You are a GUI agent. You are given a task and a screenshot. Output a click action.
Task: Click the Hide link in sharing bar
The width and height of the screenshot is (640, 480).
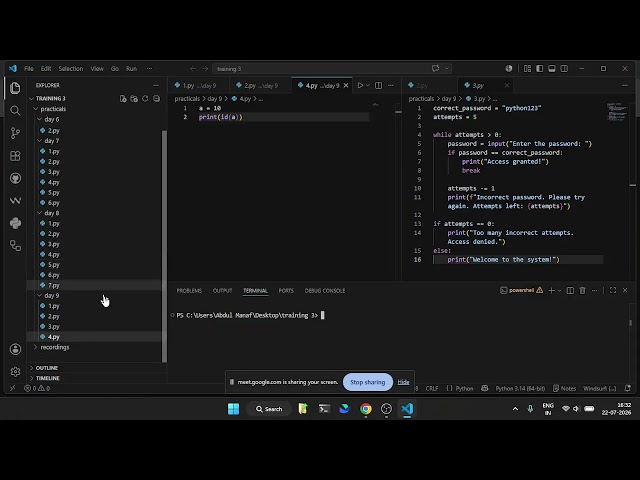coord(403,382)
